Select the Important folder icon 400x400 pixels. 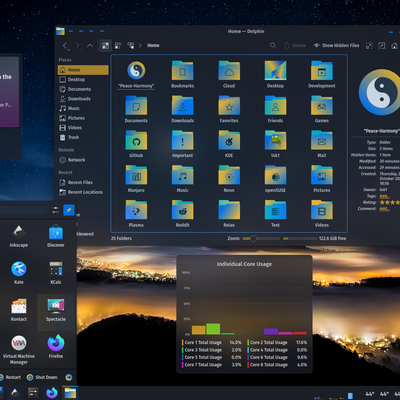point(182,140)
